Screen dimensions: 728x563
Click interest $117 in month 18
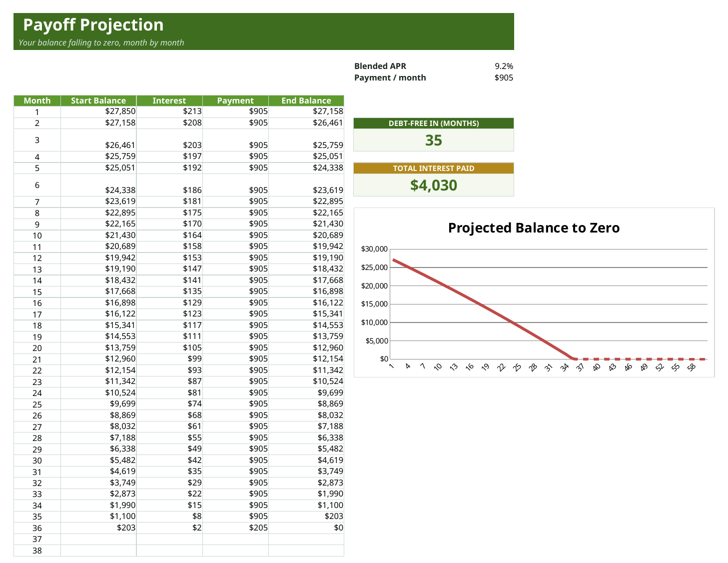coord(169,325)
